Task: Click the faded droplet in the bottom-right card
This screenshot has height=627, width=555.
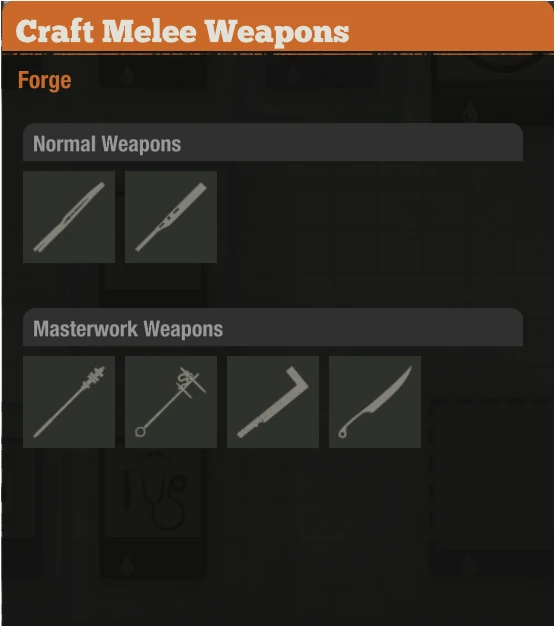Action: pos(470,565)
